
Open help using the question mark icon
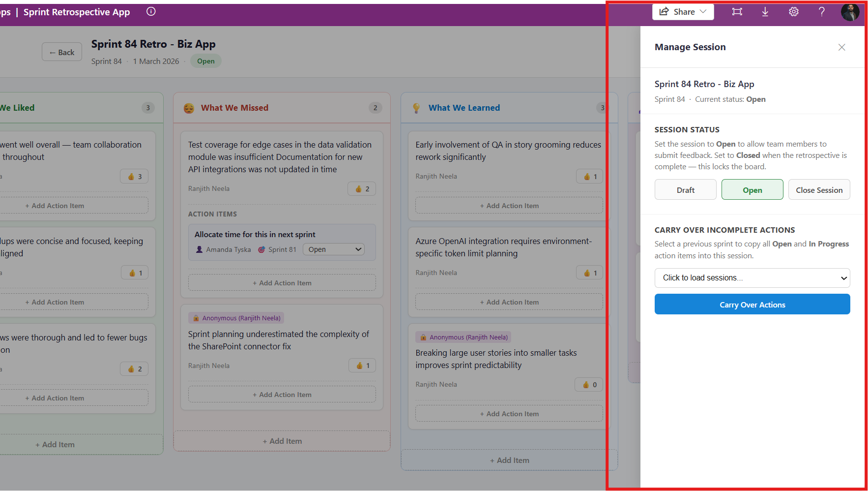(821, 11)
